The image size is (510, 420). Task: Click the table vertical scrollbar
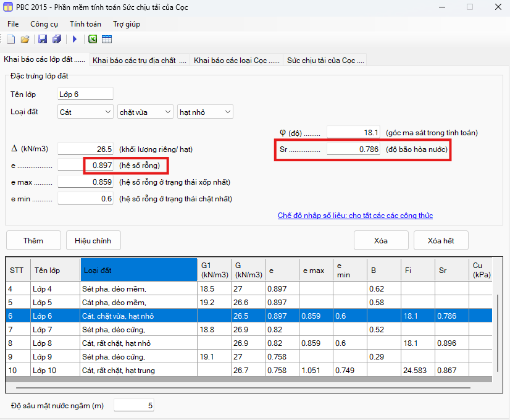click(x=497, y=333)
